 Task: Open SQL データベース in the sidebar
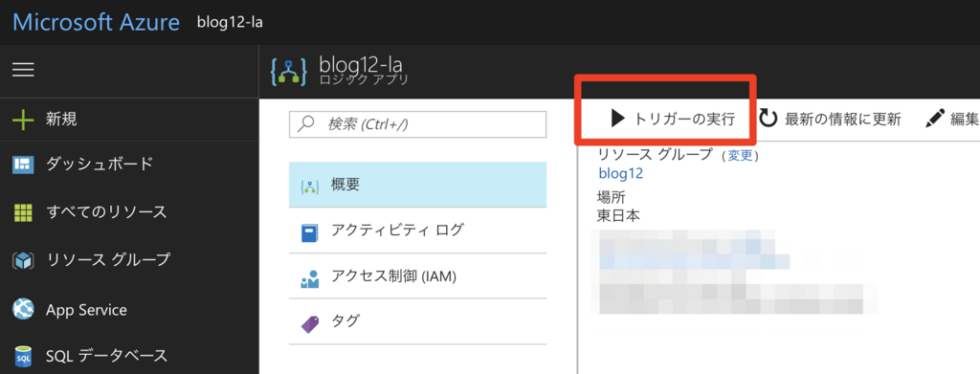click(129, 357)
